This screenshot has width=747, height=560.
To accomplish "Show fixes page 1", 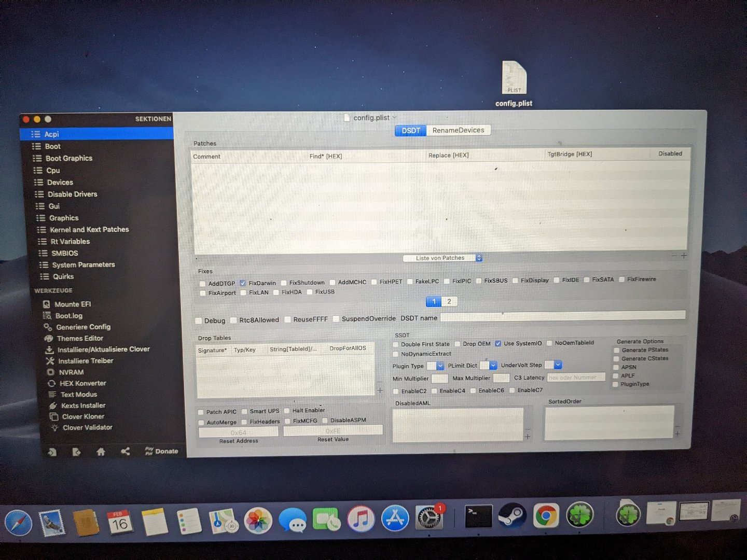I will click(434, 301).
